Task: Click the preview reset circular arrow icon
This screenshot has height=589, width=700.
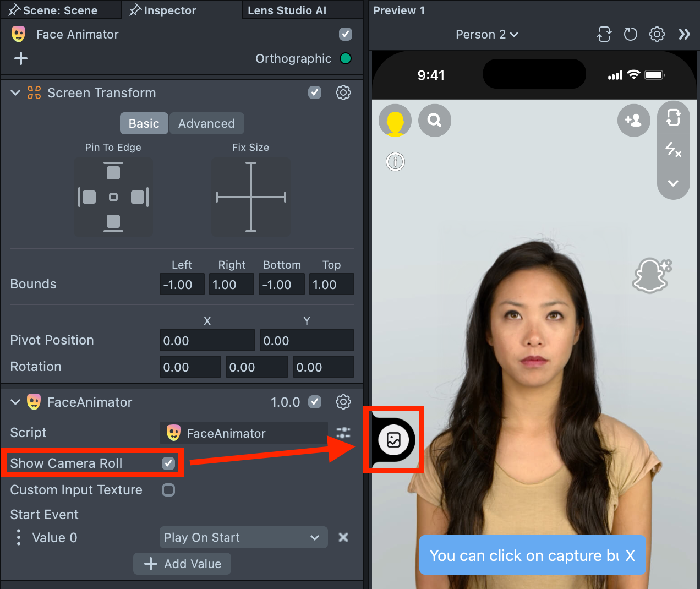Action: coord(630,34)
